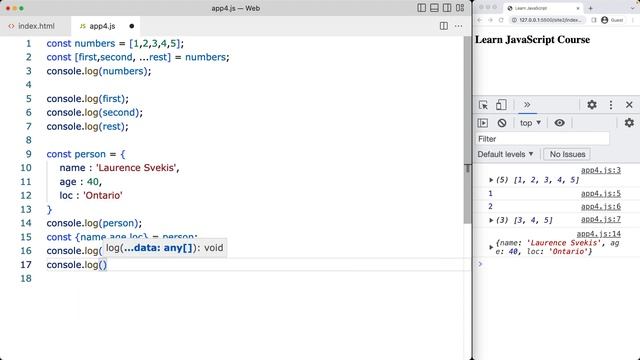The height and width of the screenshot is (360, 640).
Task: Expand the logged person object
Action: point(491,247)
